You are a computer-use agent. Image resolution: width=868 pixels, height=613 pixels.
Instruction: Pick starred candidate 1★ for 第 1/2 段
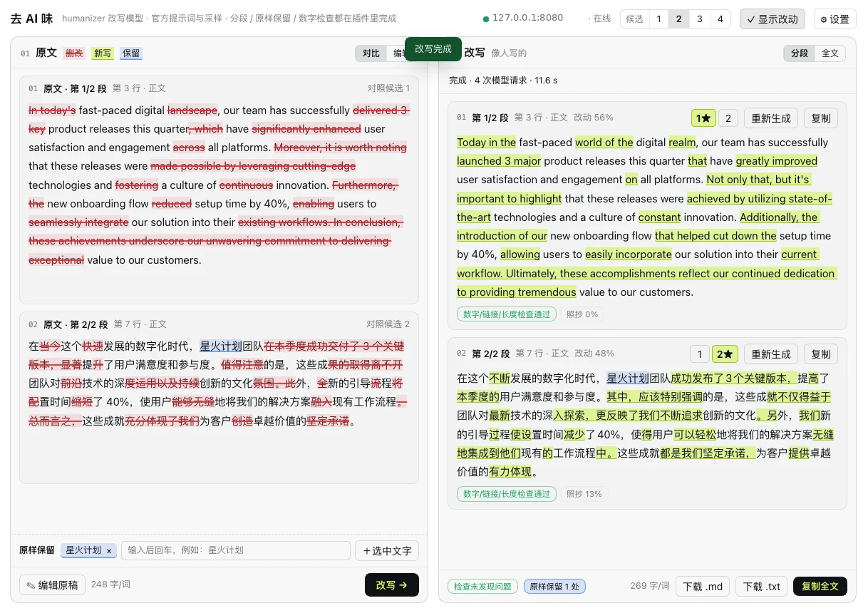pyautogui.click(x=703, y=118)
